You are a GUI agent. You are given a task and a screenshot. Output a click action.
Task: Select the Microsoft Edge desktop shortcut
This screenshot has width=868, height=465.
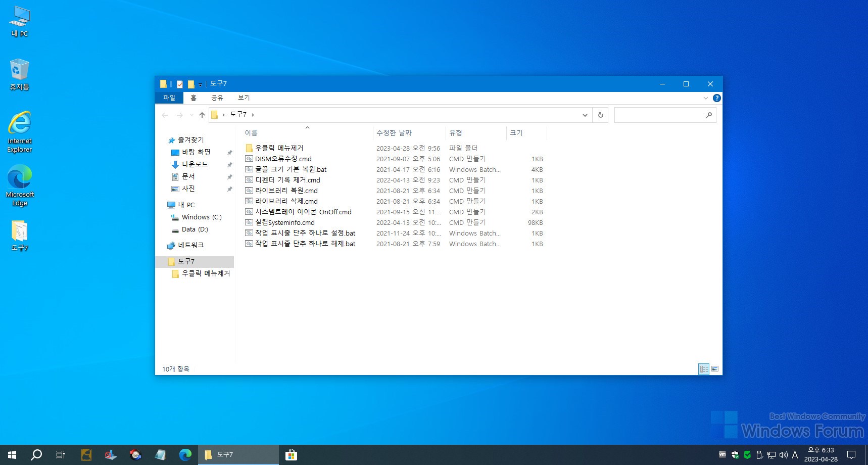[x=20, y=186]
